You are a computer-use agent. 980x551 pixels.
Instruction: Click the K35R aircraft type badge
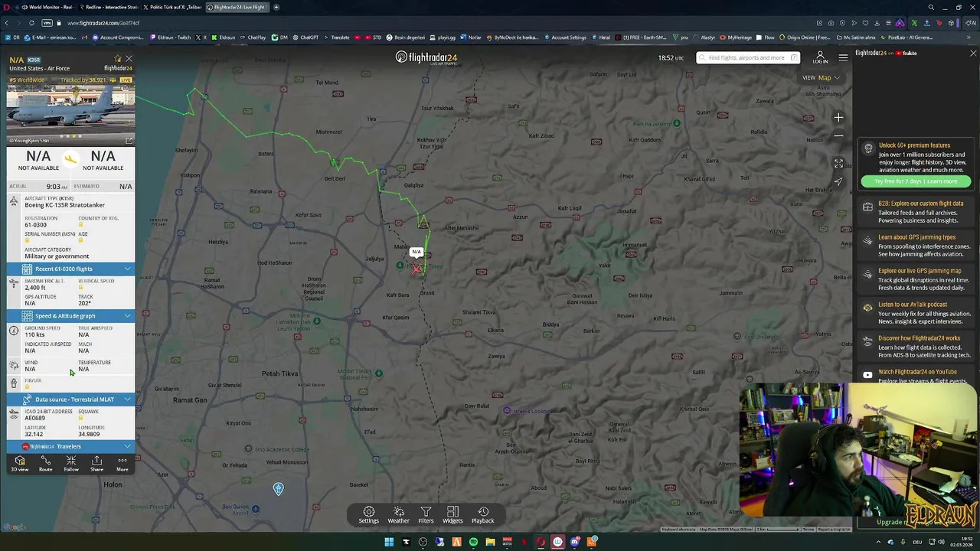point(34,60)
